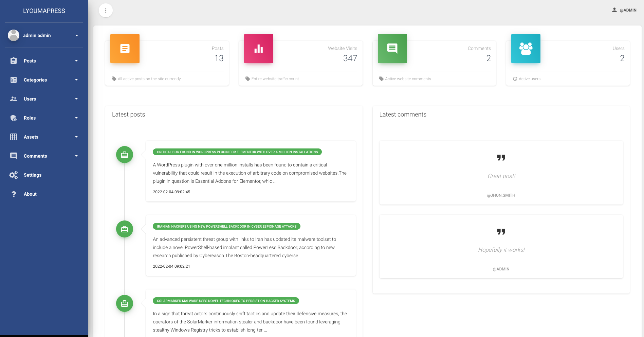The image size is (644, 337).
Task: Click the 'Latest posts' heading
Action: [x=129, y=114]
